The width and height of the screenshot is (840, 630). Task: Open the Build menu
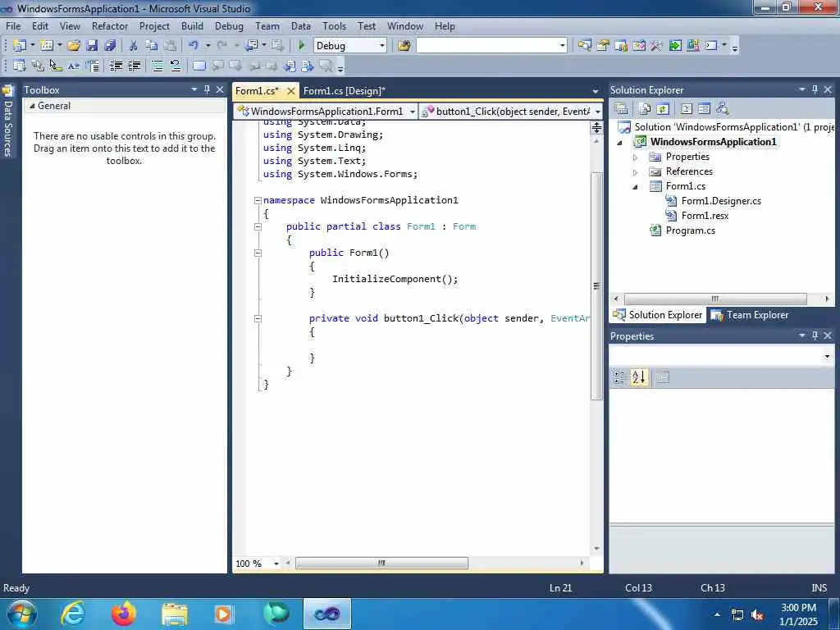click(x=192, y=25)
